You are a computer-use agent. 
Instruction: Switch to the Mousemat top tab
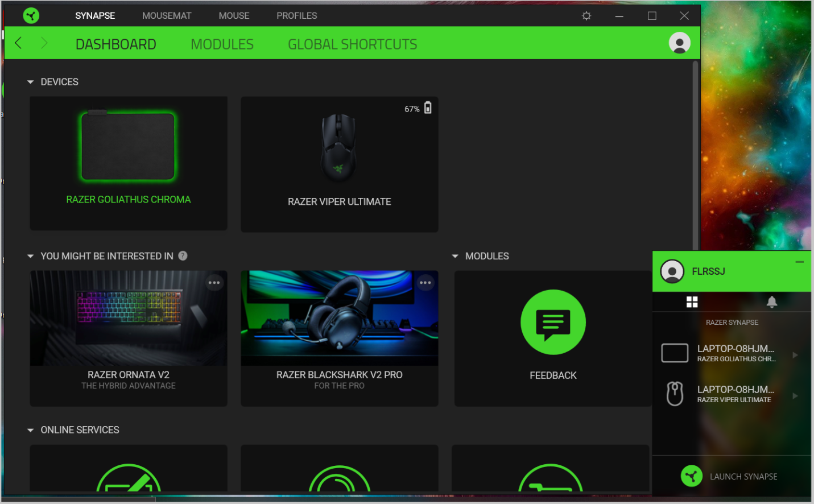click(167, 16)
